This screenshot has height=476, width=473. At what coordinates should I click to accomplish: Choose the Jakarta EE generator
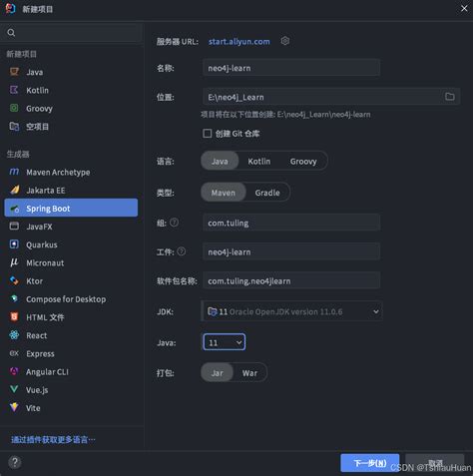(x=71, y=191)
